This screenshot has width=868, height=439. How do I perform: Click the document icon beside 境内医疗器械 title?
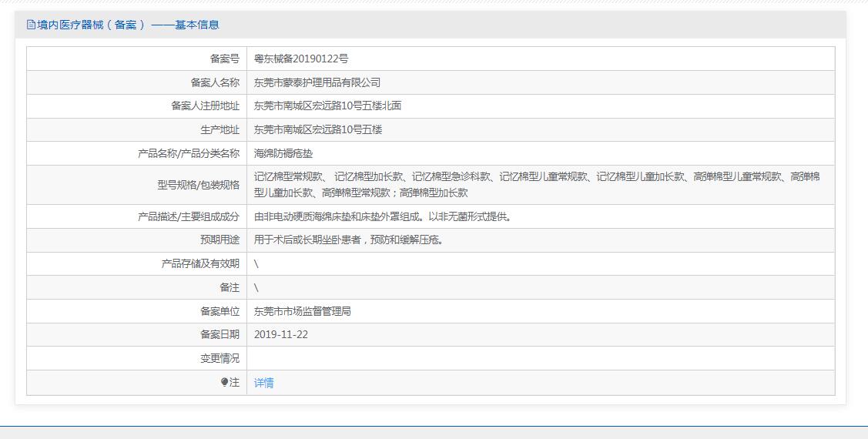click(31, 25)
